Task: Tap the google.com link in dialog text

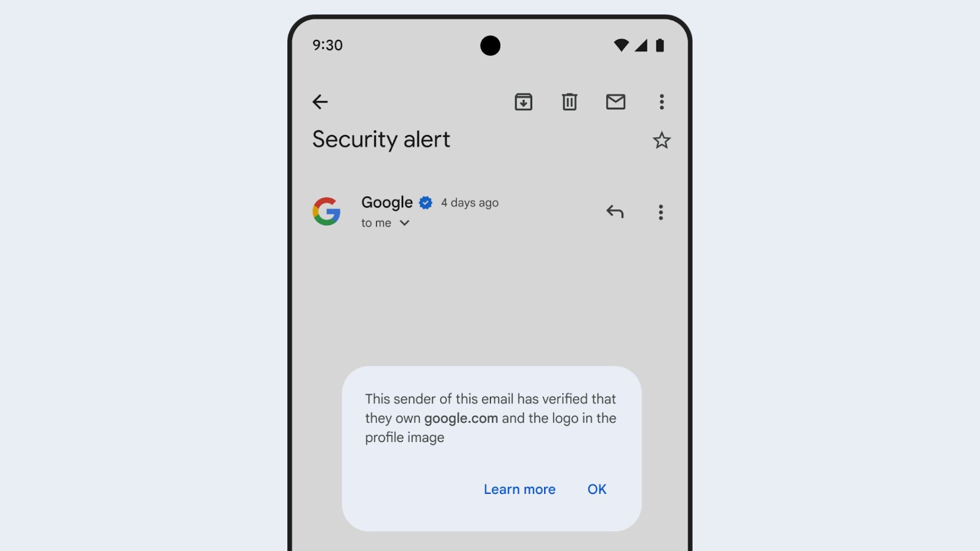Action: tap(461, 418)
